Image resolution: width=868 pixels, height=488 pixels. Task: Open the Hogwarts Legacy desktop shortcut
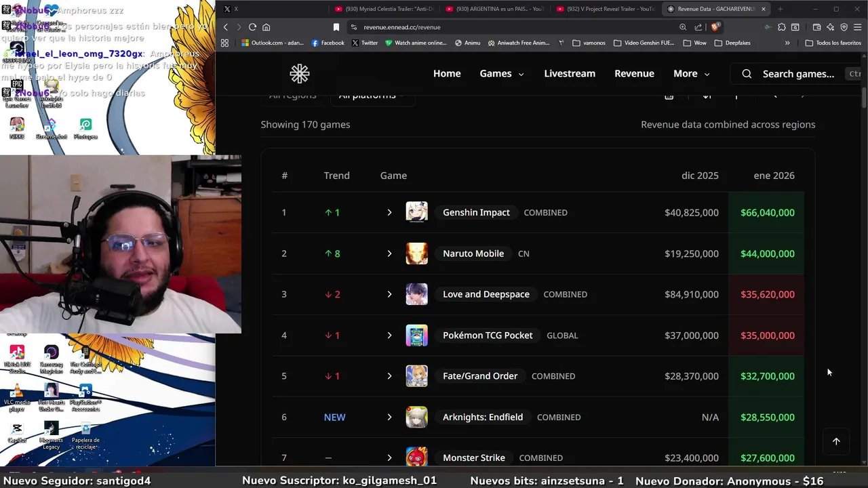tap(51, 435)
